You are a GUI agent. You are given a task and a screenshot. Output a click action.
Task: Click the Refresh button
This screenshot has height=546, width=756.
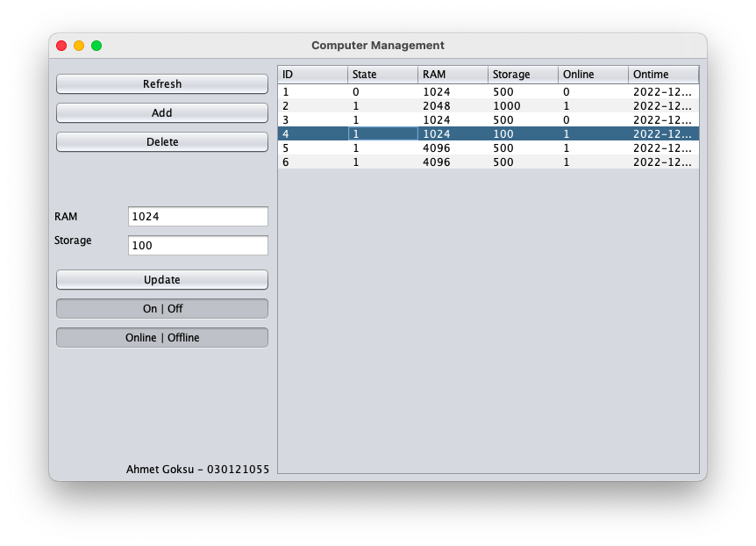(x=161, y=83)
